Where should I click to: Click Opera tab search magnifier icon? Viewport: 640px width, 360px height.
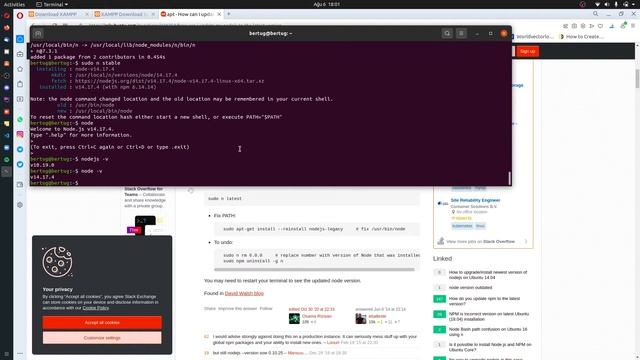coord(596,14)
